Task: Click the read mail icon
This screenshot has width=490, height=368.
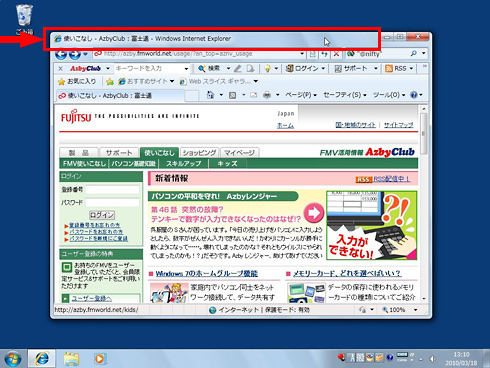Action: [x=254, y=95]
